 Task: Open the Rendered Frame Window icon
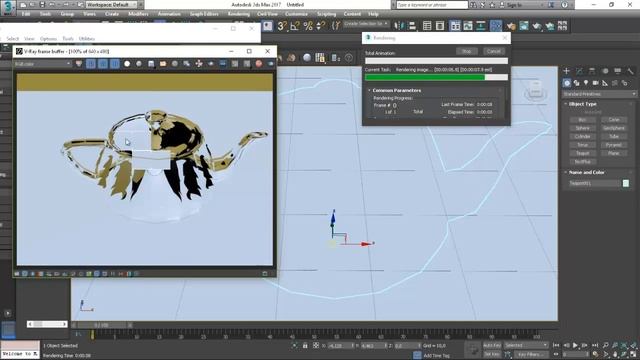(524, 26)
